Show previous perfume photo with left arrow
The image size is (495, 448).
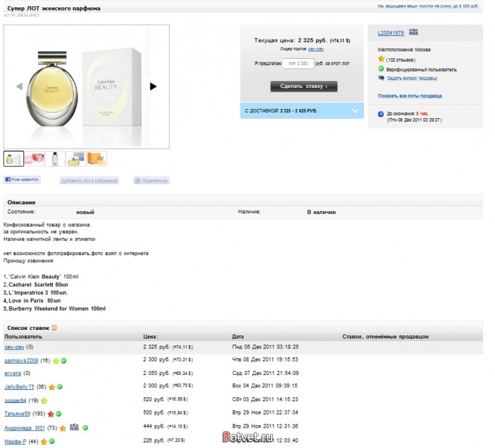click(x=19, y=86)
